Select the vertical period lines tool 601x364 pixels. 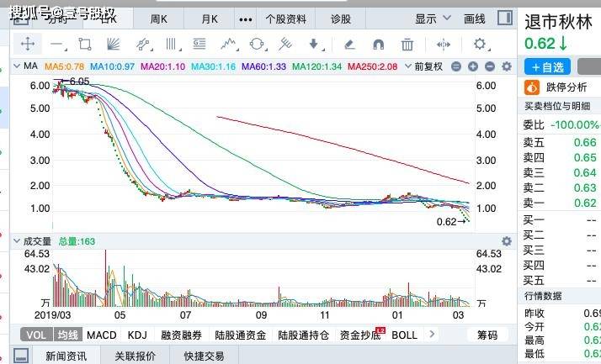[x=172, y=45]
